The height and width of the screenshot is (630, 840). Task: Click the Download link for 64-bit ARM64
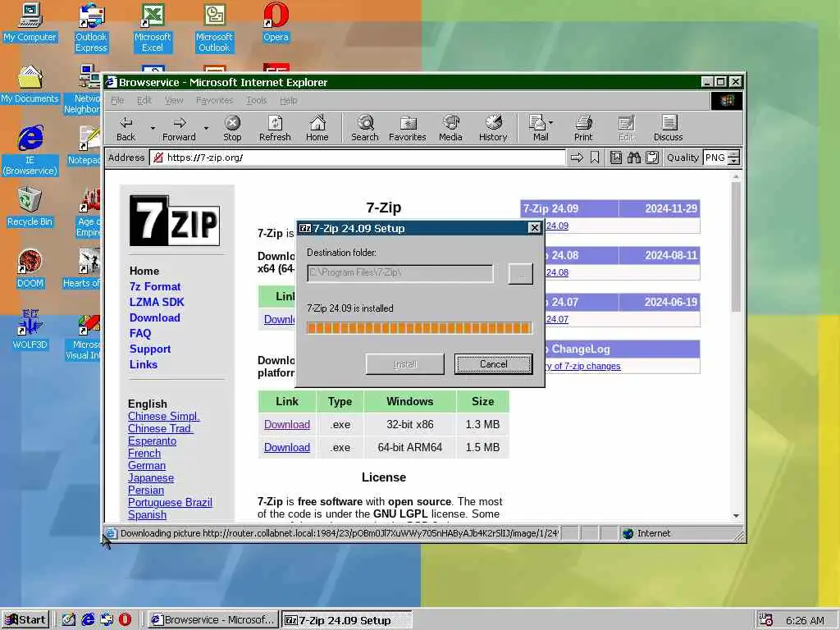point(286,447)
